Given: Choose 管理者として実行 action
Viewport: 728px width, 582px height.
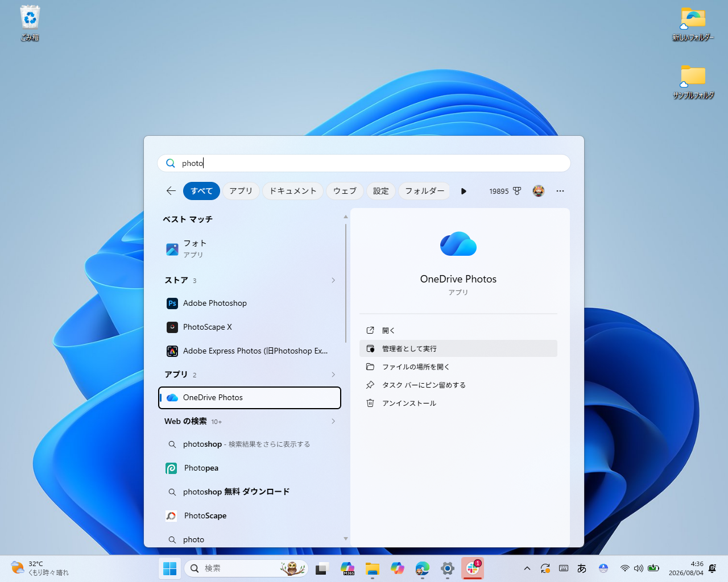Looking at the screenshot, I should point(458,348).
